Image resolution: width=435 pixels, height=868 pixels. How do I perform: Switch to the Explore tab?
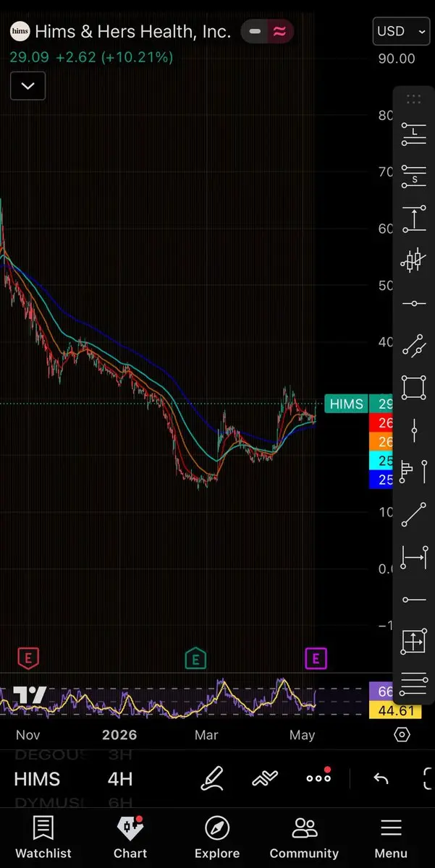click(217, 838)
